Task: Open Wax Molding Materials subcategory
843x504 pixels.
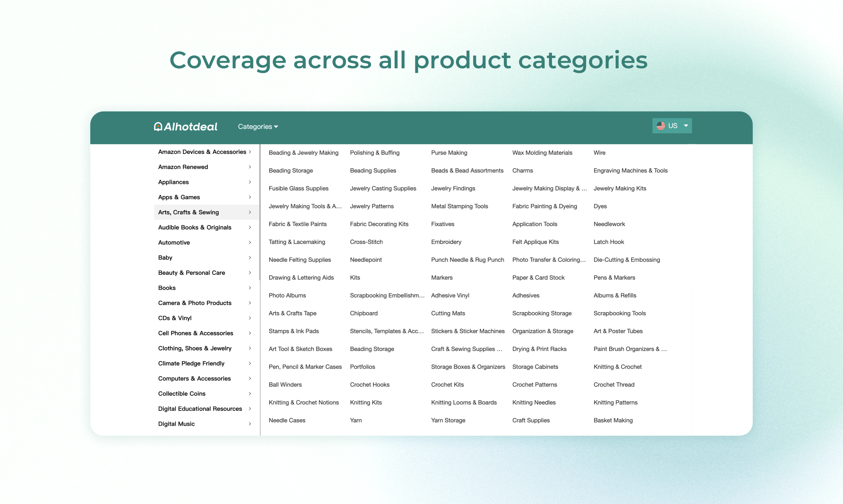Action: tap(542, 153)
